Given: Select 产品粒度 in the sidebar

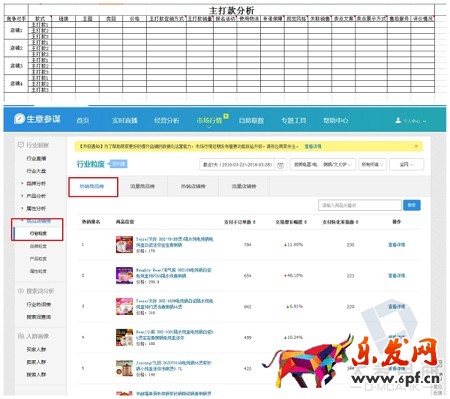Looking at the screenshot, I should pyautogui.click(x=38, y=259).
